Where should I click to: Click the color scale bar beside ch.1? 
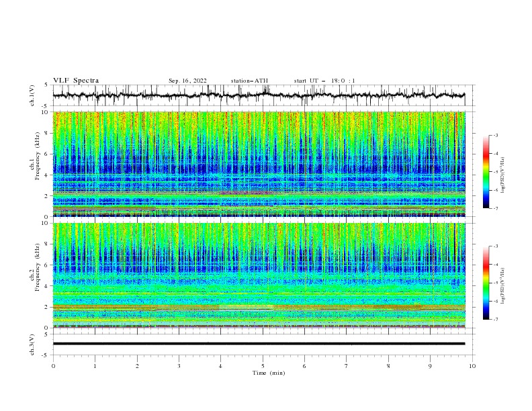pos(486,172)
